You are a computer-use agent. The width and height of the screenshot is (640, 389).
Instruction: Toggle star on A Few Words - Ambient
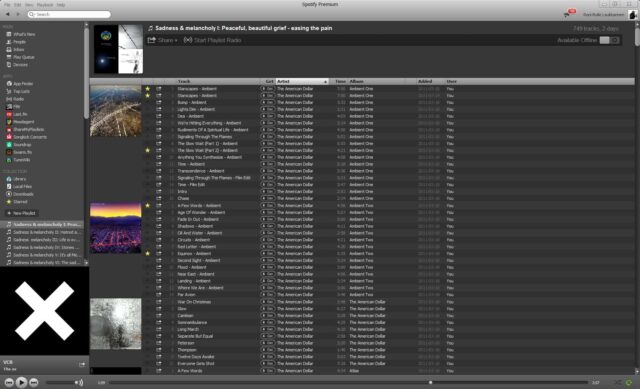pyautogui.click(x=148, y=205)
